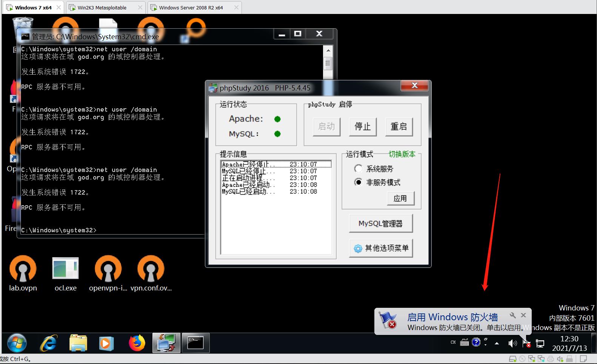Close the Win2K3 Metasploitable tab

140,8
